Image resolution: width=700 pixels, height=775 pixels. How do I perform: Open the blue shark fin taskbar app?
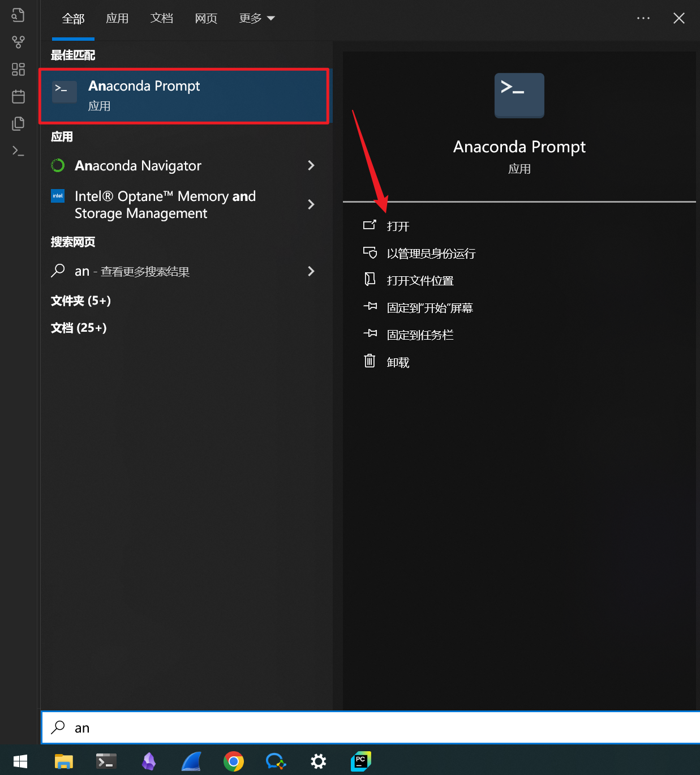(191, 761)
